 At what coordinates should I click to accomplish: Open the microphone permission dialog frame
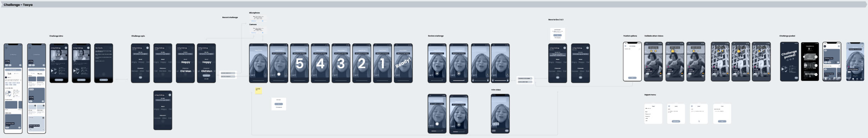point(258,18)
